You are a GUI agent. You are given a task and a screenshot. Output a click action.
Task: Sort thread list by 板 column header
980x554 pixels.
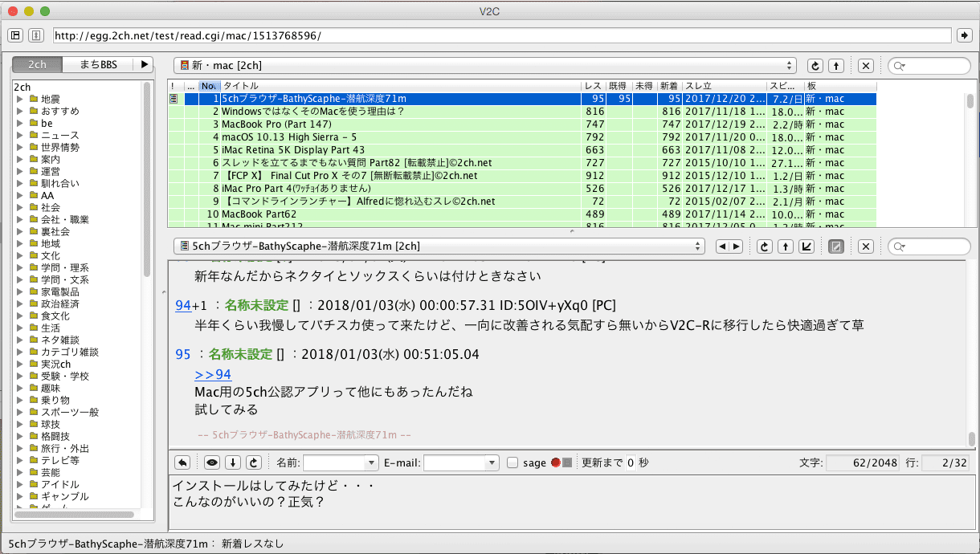(839, 86)
